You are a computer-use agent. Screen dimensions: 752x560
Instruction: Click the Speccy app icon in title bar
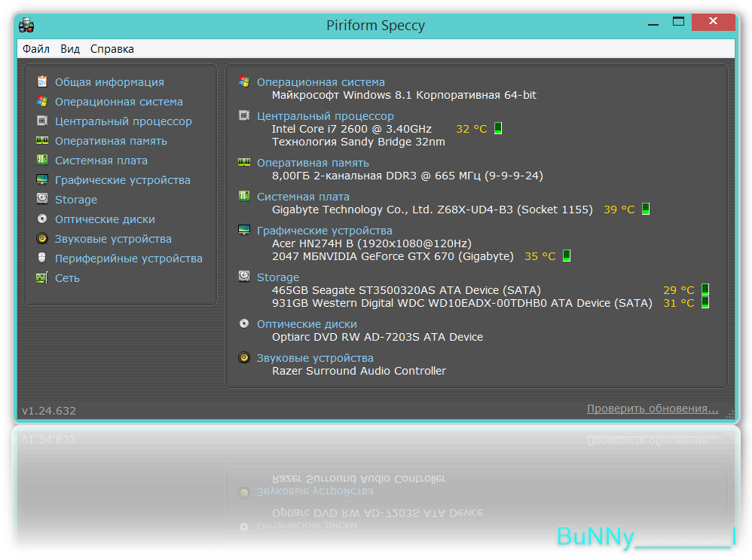pos(26,25)
